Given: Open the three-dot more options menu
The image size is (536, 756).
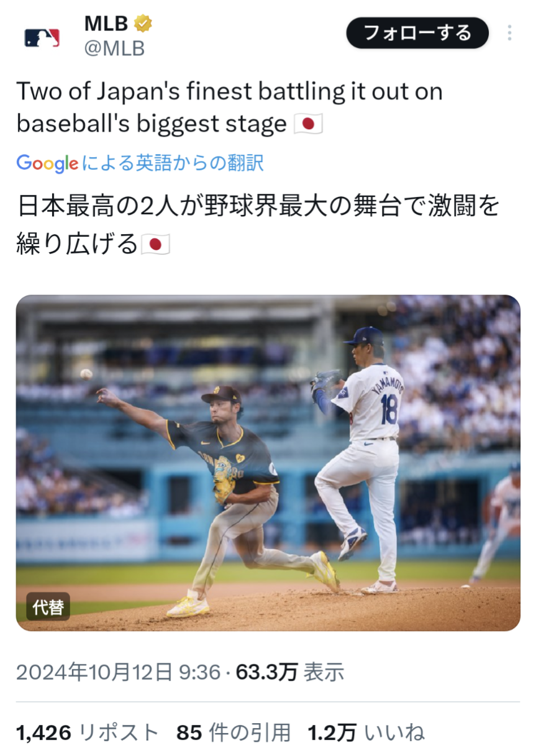Looking at the screenshot, I should click(510, 34).
